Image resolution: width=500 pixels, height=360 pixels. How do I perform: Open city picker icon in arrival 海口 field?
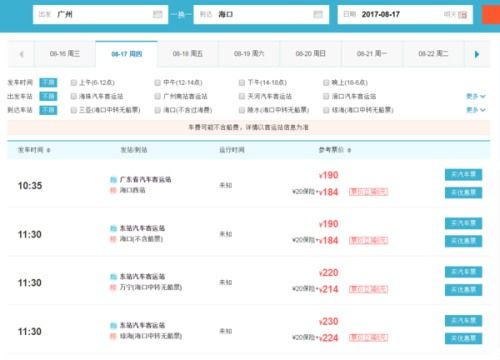pyautogui.click(x=318, y=14)
